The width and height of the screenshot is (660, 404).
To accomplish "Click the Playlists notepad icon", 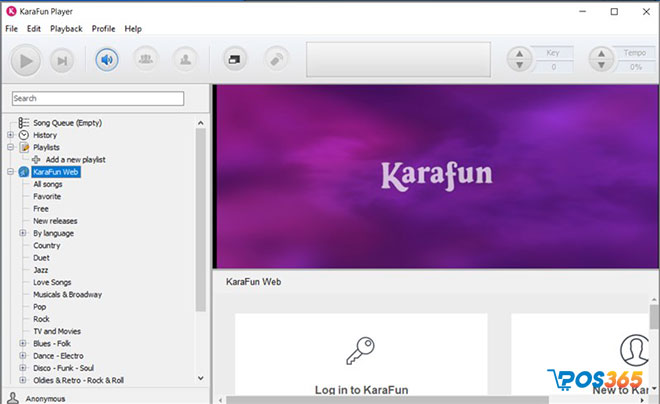I will (x=24, y=147).
